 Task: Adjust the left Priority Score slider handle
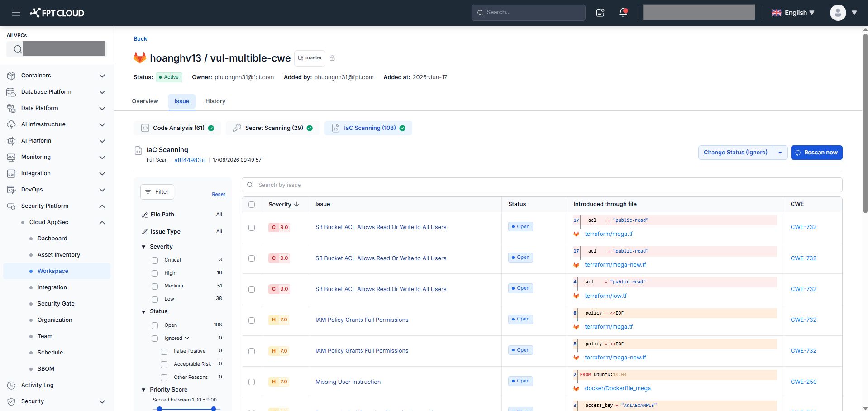pos(159,409)
